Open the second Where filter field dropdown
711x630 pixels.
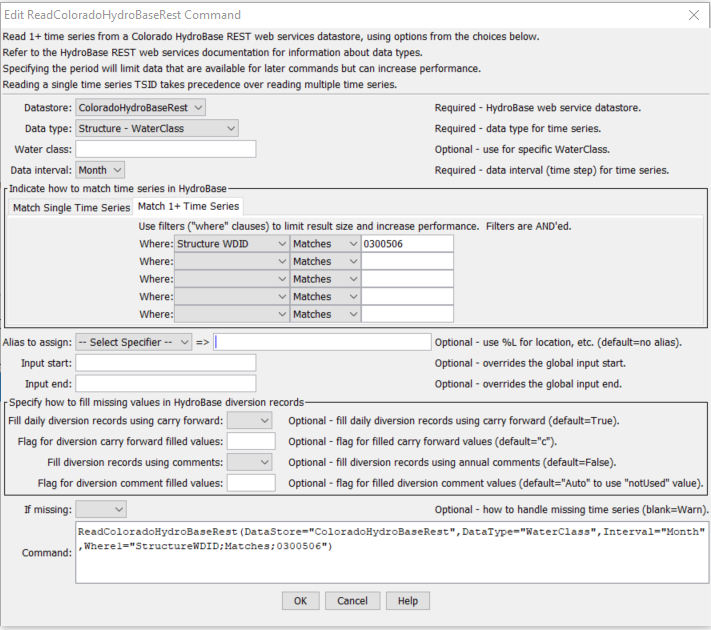click(232, 261)
